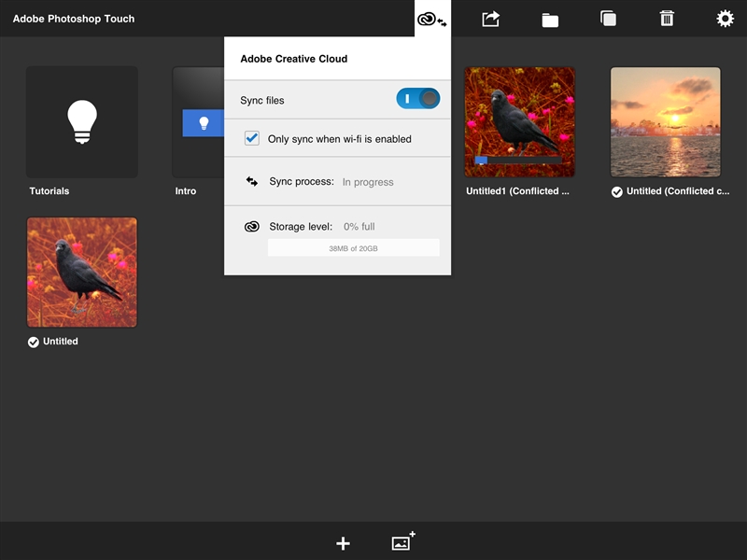Click the Sync files label
Image resolution: width=747 pixels, height=560 pixels.
(x=262, y=101)
